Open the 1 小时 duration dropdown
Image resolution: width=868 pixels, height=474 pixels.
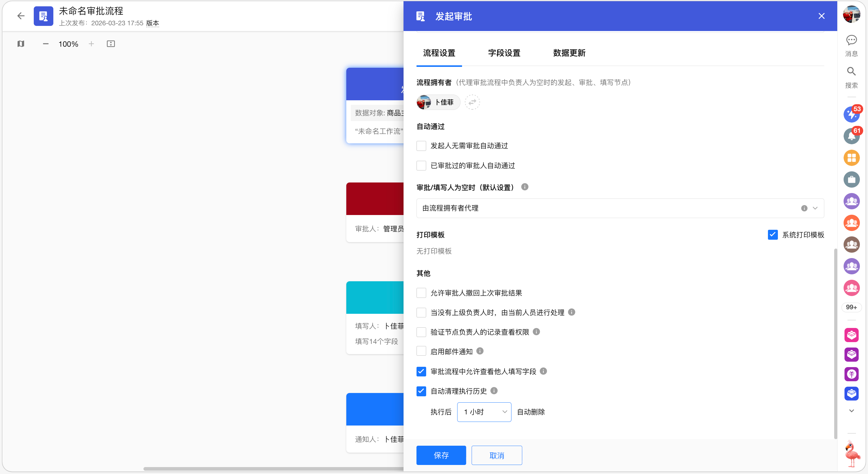coord(484,412)
